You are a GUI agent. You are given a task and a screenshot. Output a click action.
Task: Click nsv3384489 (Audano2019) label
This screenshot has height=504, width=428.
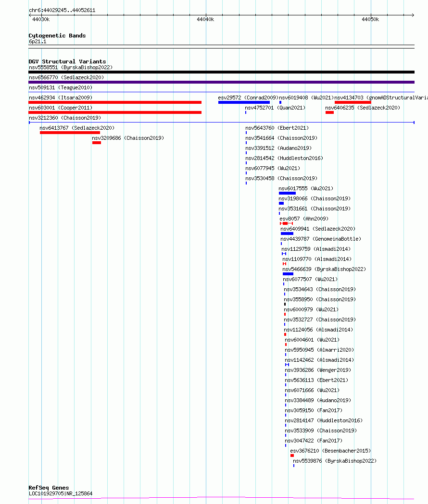pos(318,401)
